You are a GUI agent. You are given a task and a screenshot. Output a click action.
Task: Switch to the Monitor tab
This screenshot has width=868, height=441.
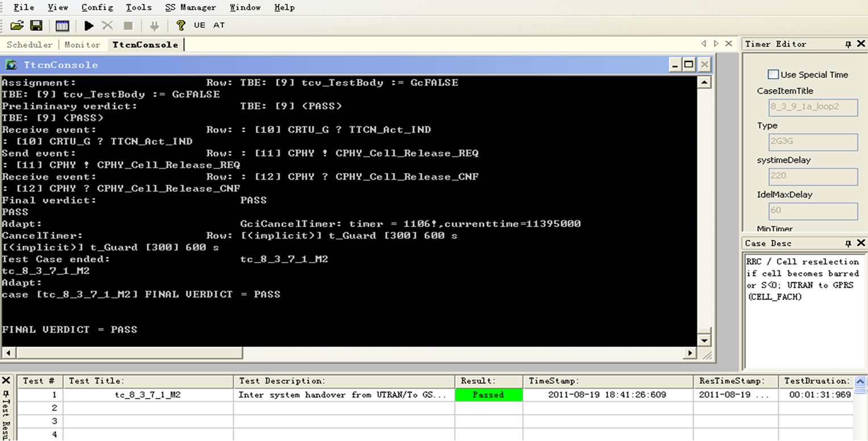(82, 45)
